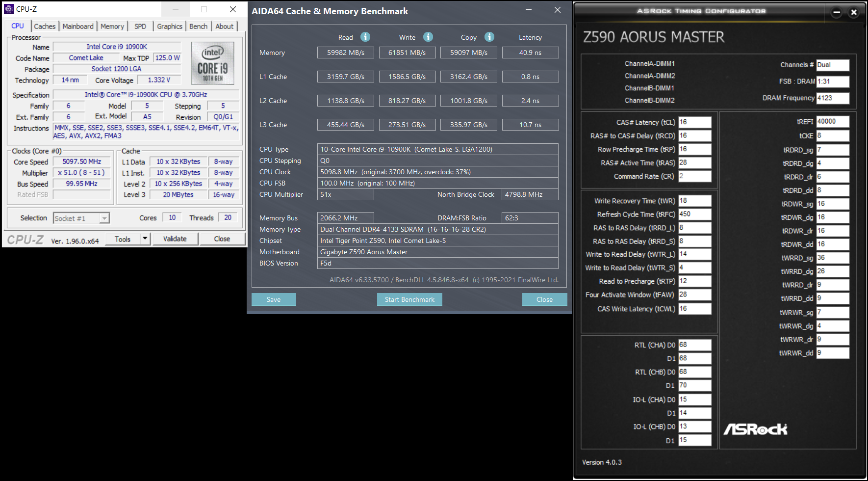868x481 pixels.
Task: Open the SPD tab
Action: (140, 27)
